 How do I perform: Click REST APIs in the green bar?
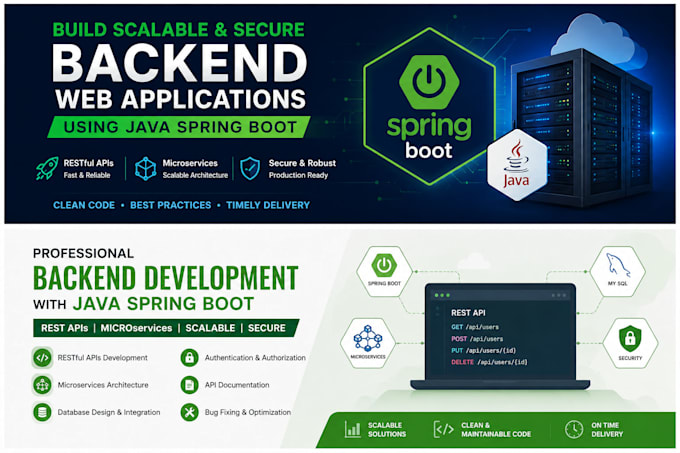(65, 328)
